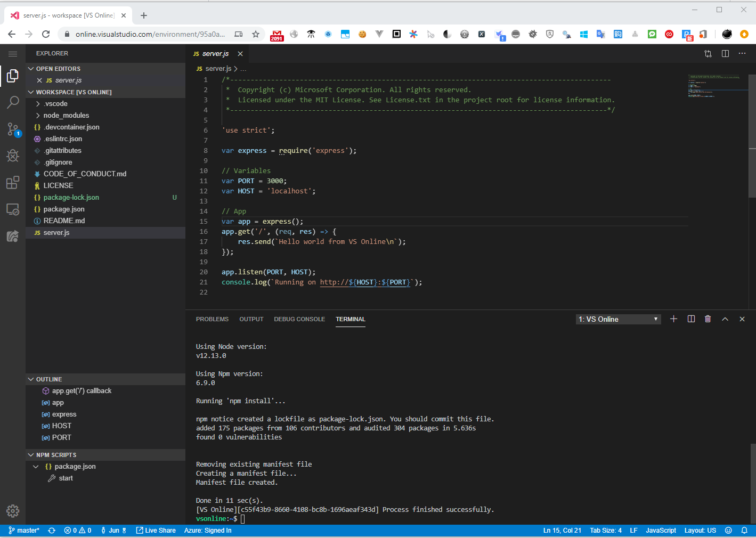Viewport: 756px width, 538px height.
Task: Switch to the PROBLEMS tab
Action: coord(212,319)
